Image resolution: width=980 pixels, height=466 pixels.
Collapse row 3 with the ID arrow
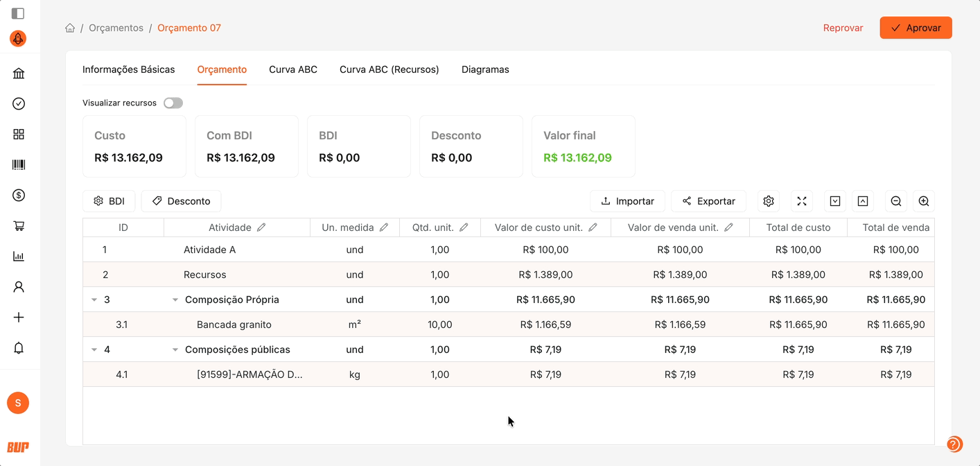(x=94, y=300)
